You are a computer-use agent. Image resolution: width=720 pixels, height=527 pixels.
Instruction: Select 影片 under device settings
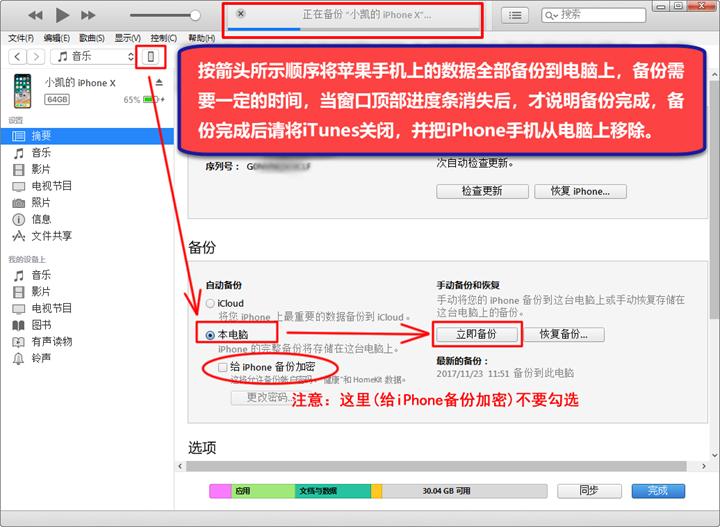coord(87,169)
